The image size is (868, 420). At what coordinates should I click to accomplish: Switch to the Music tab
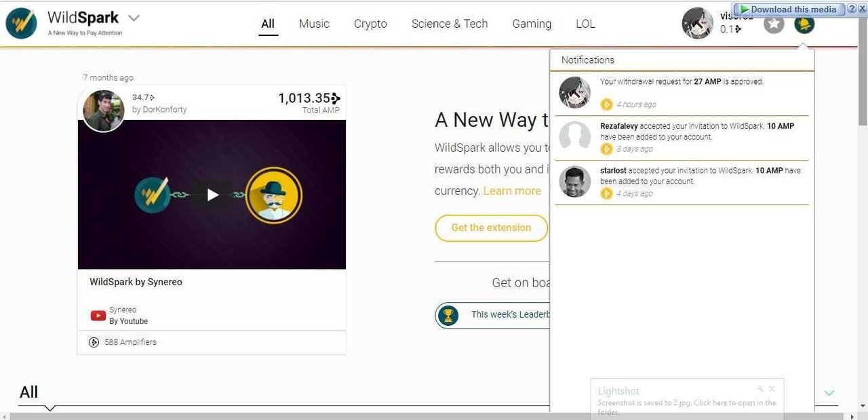click(x=314, y=24)
